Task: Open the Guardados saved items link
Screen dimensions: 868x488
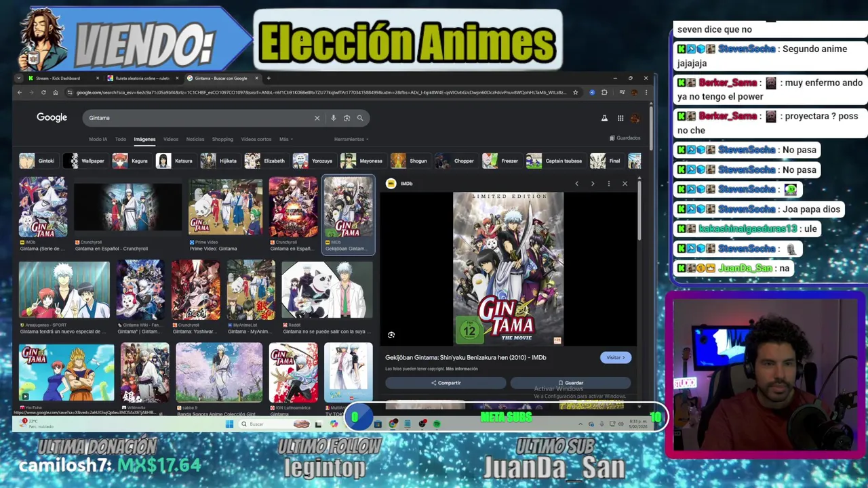Action: coord(625,138)
